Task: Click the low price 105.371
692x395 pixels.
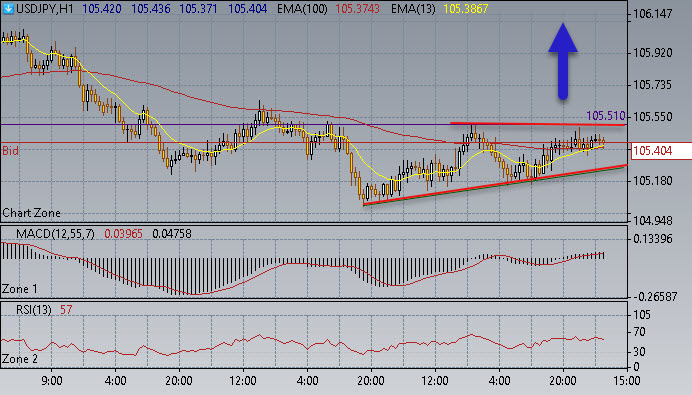Action: (199, 9)
